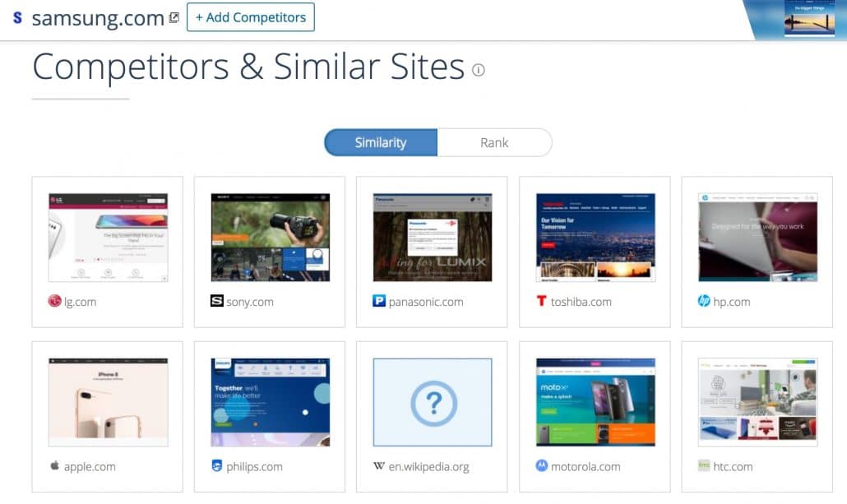Click the Apple logo icon
This screenshot has height=504, width=847.
[x=54, y=465]
